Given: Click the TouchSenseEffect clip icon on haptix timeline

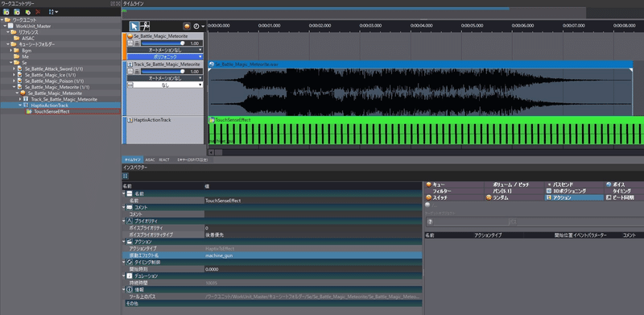Looking at the screenshot, I should point(212,120).
